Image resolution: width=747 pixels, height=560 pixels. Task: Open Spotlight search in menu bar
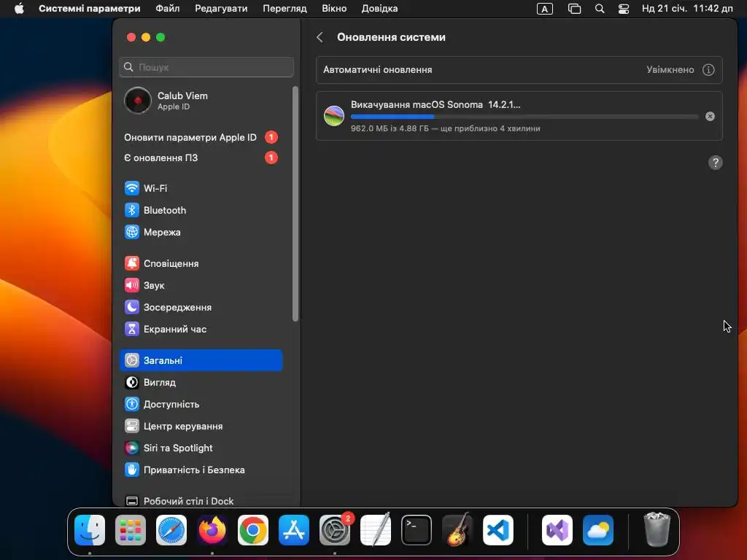point(600,9)
